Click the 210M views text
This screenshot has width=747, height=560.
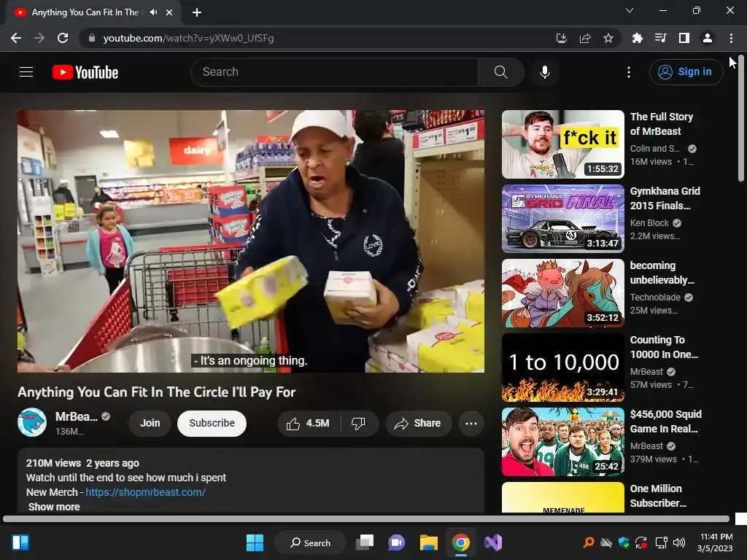point(53,463)
